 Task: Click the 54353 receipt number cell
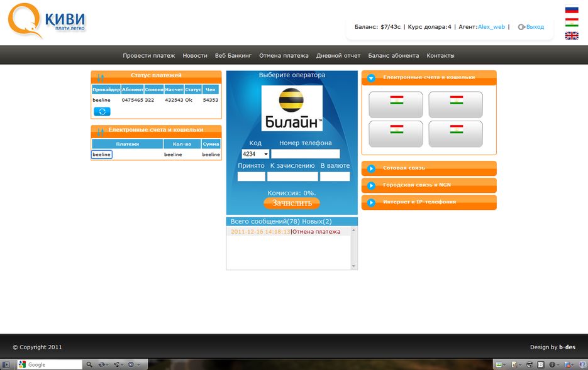(211, 100)
